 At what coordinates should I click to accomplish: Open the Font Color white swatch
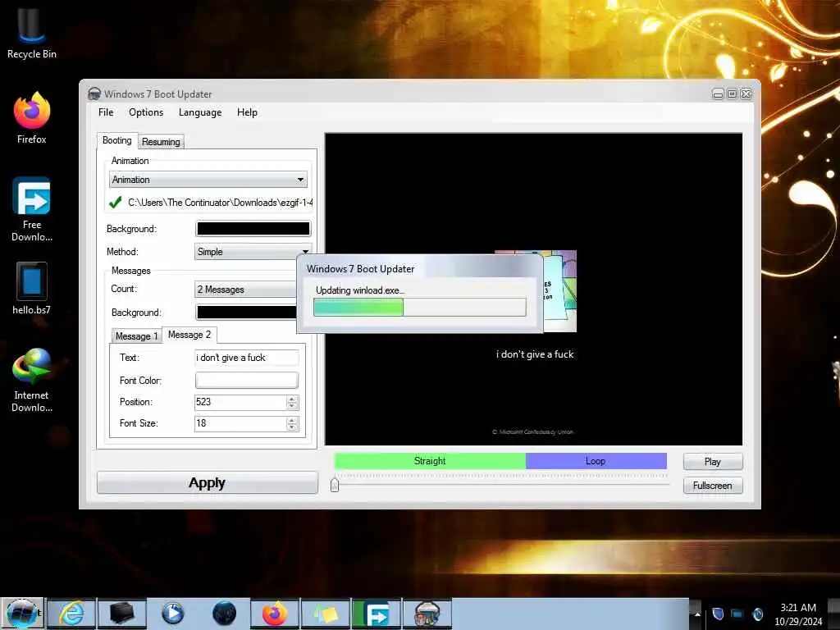[246, 381]
